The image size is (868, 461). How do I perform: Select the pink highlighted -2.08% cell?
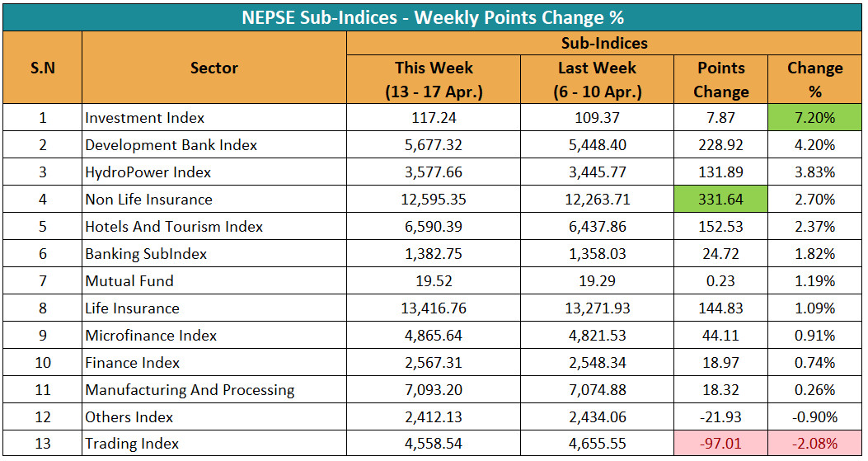point(814,444)
